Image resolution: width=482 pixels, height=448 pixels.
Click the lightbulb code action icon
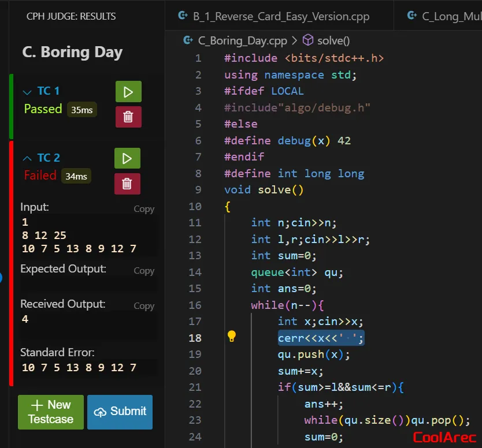click(232, 336)
